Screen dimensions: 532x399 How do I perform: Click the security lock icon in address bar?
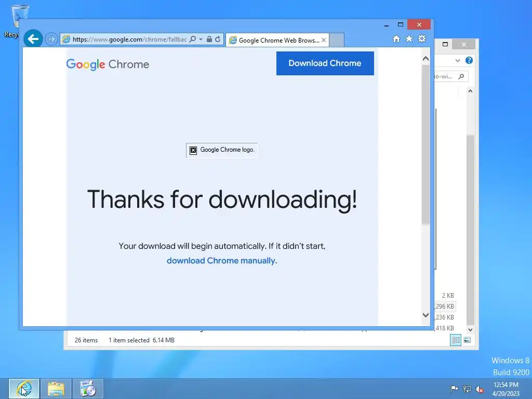[x=209, y=39]
